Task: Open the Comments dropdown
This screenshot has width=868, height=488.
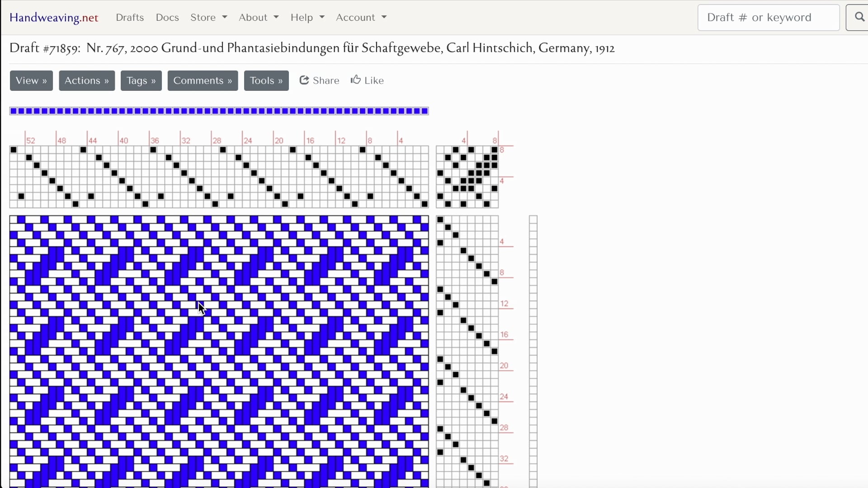Action: point(203,80)
